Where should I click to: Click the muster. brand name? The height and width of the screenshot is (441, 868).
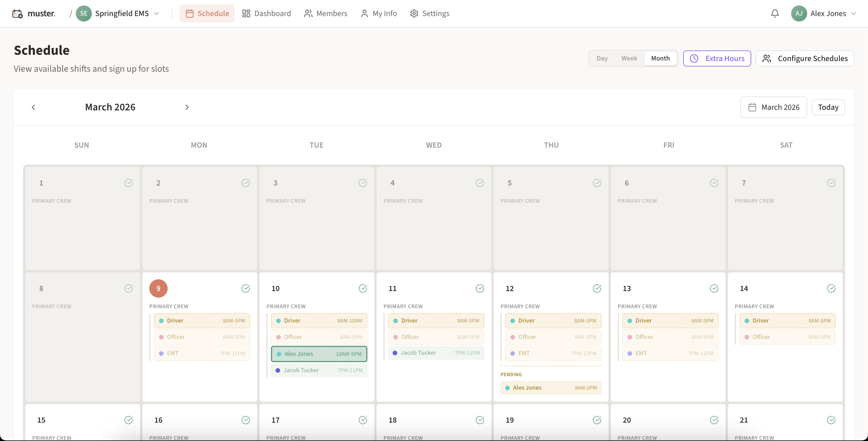point(41,13)
